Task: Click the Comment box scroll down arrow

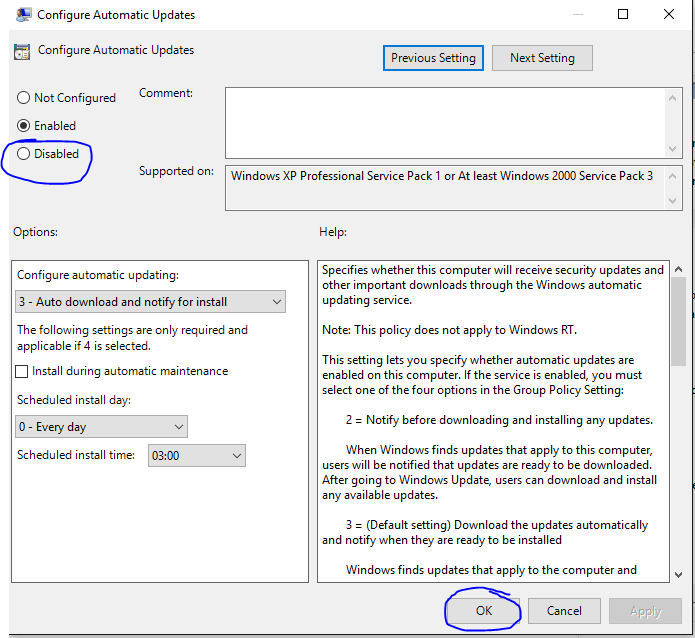Action: point(672,149)
